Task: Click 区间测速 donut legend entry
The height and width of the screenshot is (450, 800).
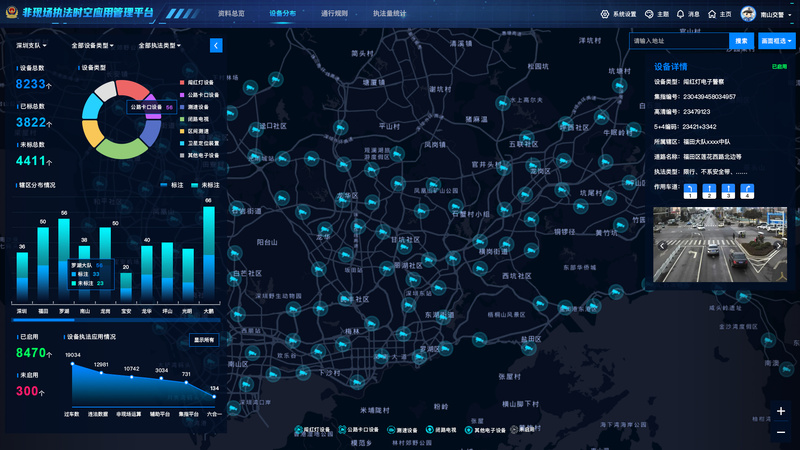Action: [194, 131]
